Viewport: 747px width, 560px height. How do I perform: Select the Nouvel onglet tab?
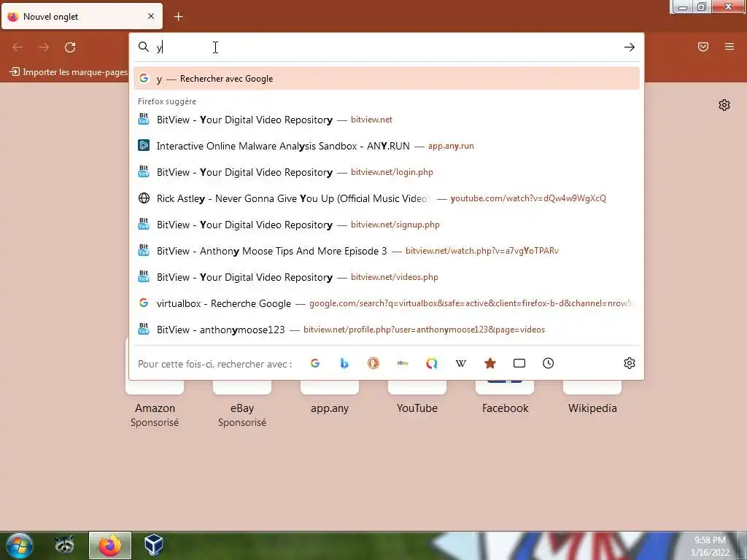tap(82, 16)
